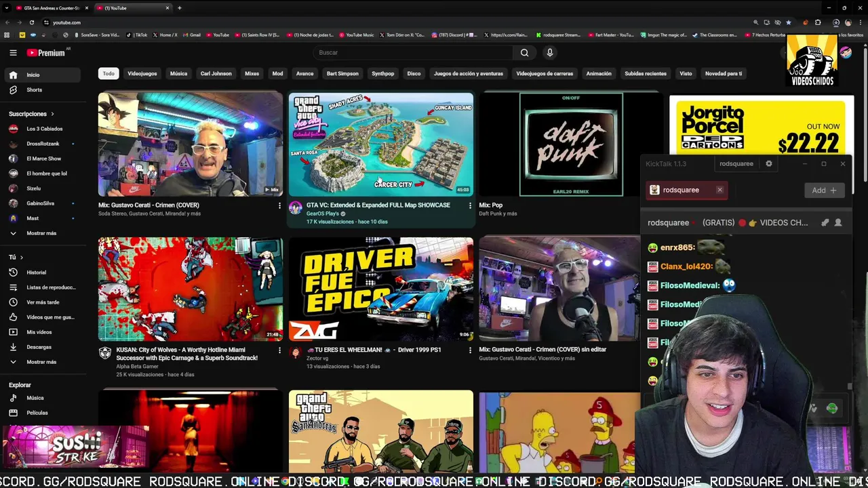Select the Carl Johnson filter chip
Image resolution: width=868 pixels, height=488 pixels.
click(216, 73)
